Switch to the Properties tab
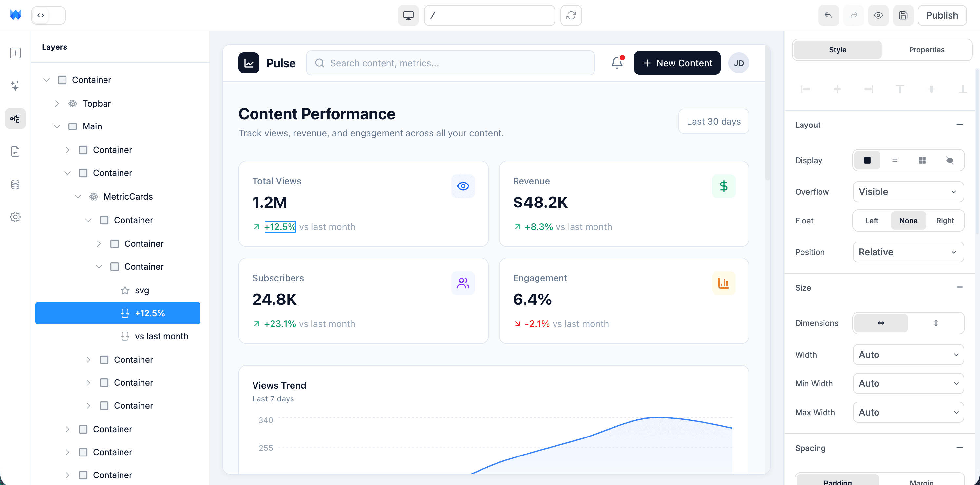This screenshot has width=980, height=485. tap(927, 49)
